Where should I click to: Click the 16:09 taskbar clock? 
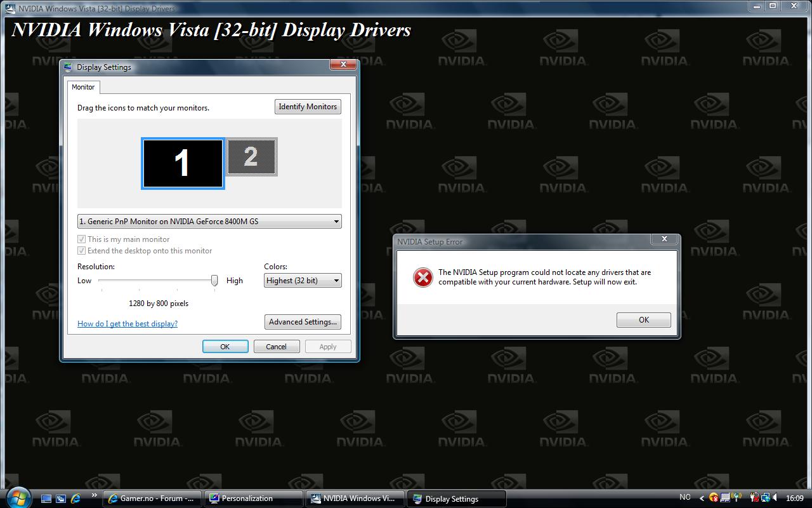pos(795,498)
